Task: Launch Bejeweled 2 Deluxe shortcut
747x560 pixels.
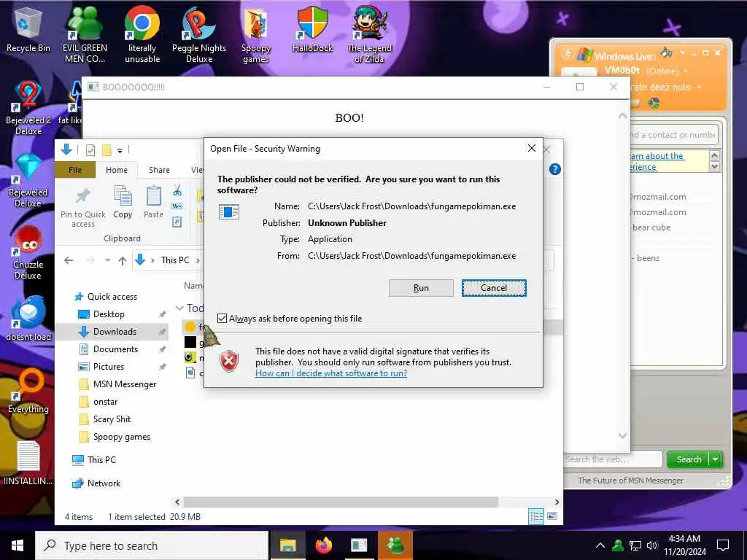Action: [28, 108]
